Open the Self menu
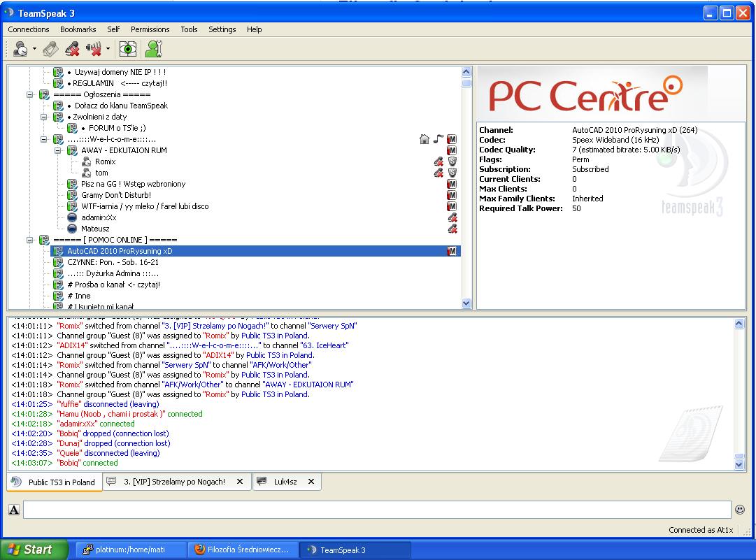 pyautogui.click(x=113, y=29)
